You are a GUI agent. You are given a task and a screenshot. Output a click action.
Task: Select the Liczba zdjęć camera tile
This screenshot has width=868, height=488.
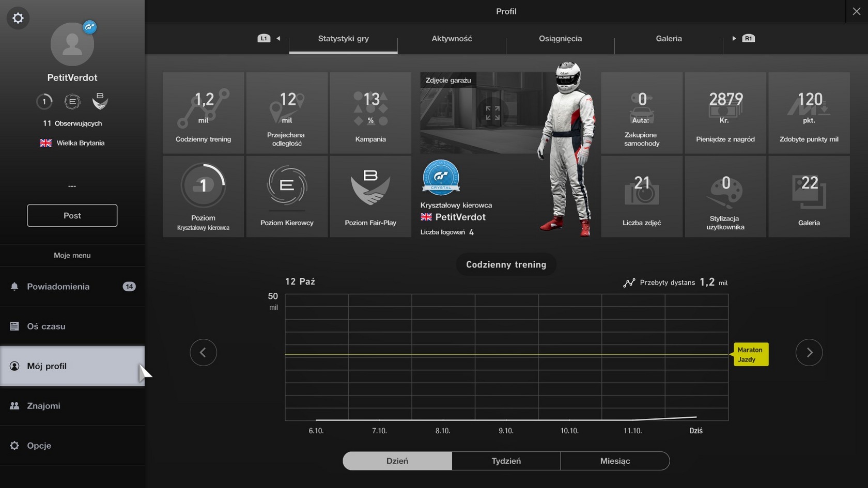tap(642, 196)
